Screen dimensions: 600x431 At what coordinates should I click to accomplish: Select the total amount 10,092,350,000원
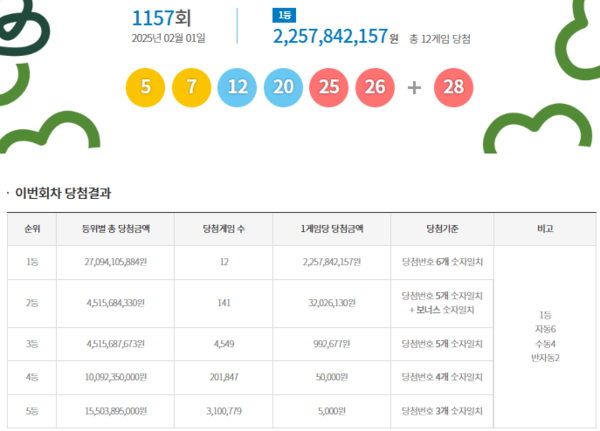point(116,377)
